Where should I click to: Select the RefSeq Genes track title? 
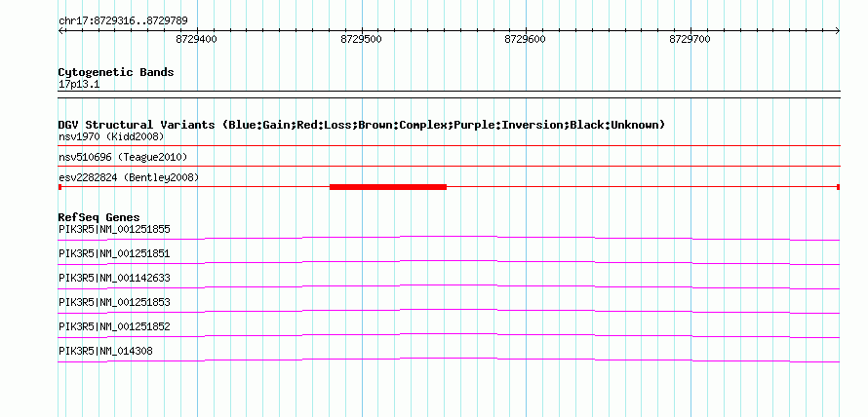pyautogui.click(x=99, y=217)
